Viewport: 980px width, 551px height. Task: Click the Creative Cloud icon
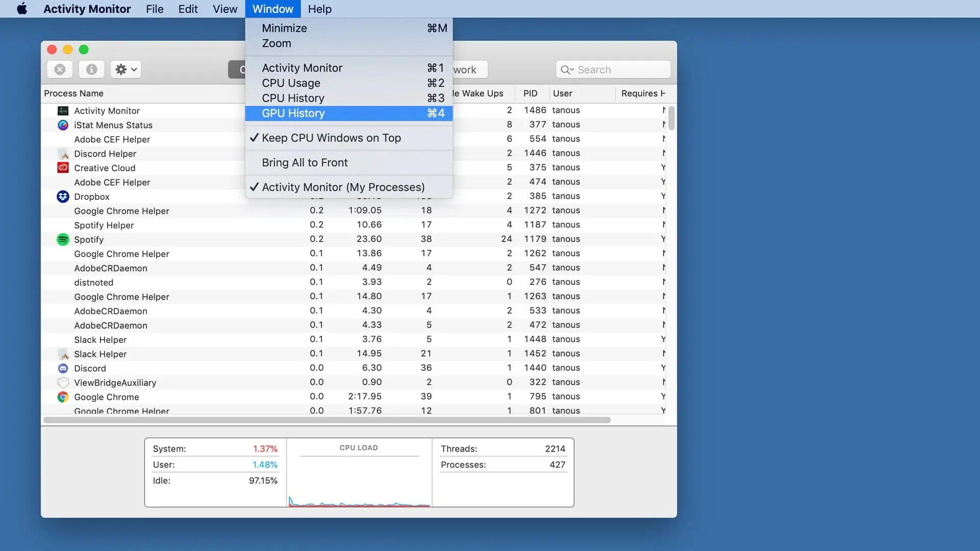point(63,168)
